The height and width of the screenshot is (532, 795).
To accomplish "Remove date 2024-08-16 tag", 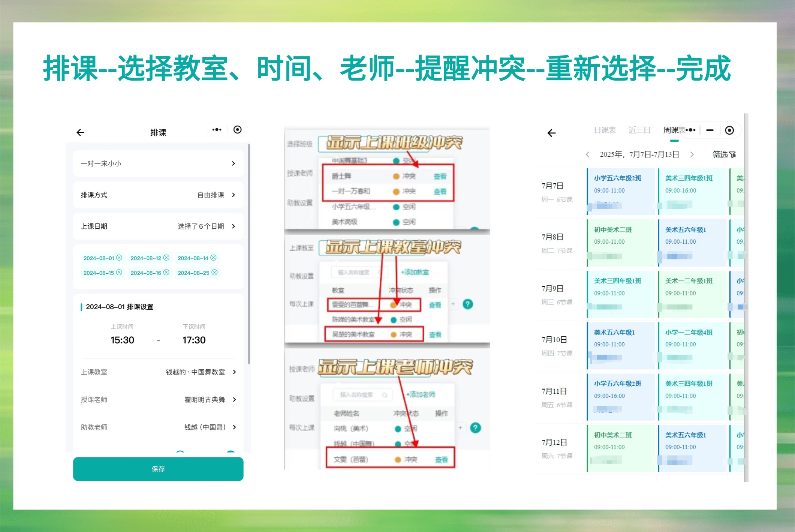I will (166, 273).
